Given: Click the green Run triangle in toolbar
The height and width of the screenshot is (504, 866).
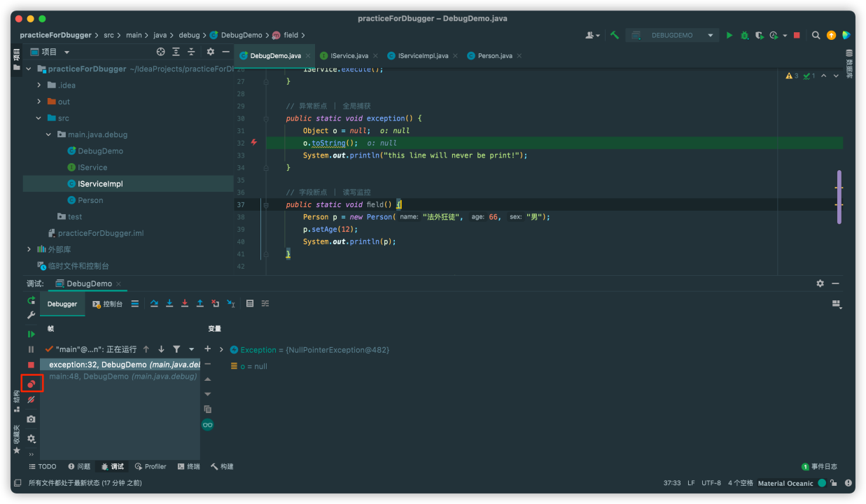Looking at the screenshot, I should [729, 35].
